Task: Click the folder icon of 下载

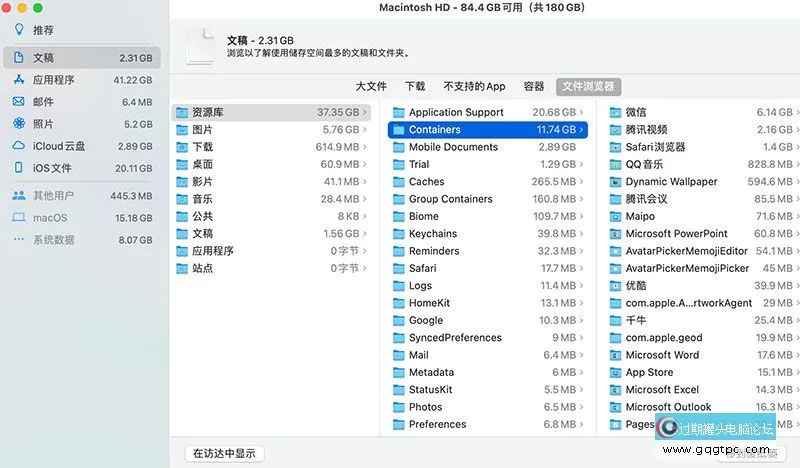Action: click(182, 147)
